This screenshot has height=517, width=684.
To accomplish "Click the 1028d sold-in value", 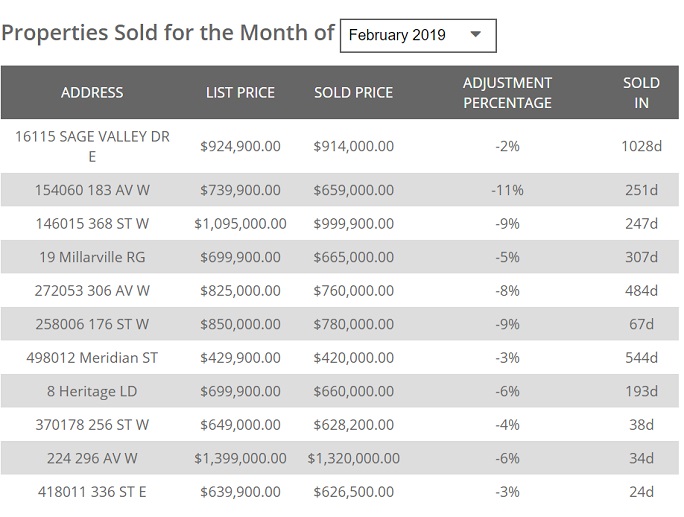I will (641, 146).
